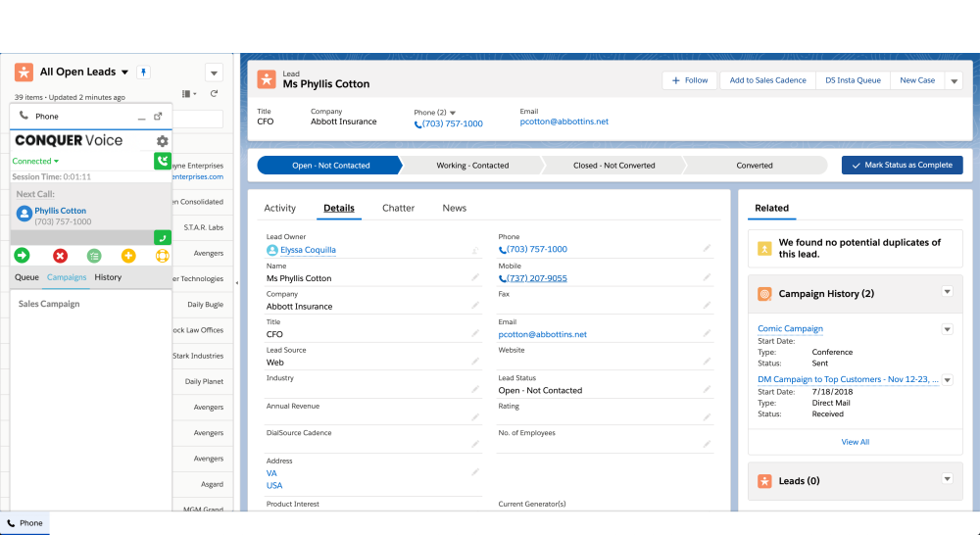Switch to the Activity tab

click(x=280, y=208)
